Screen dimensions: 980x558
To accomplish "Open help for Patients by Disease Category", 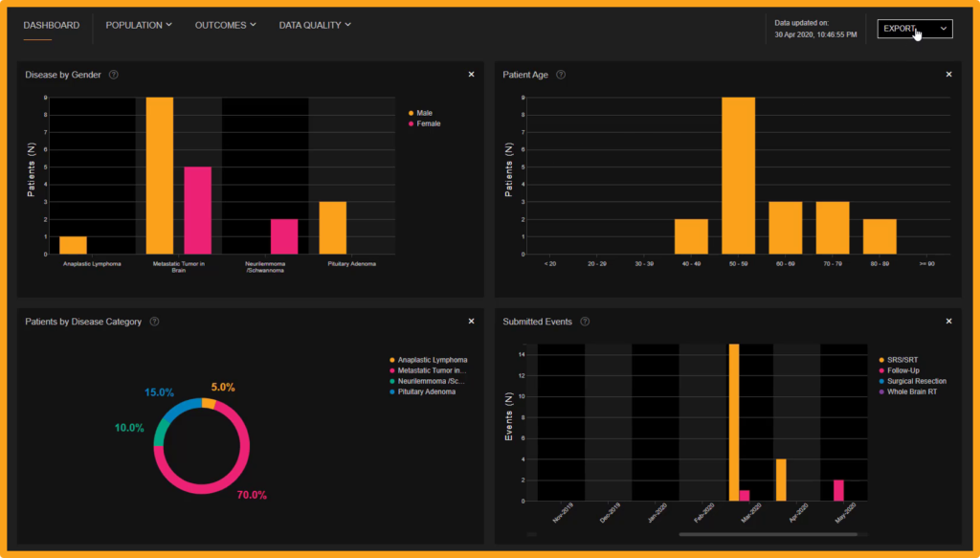I will tap(154, 322).
